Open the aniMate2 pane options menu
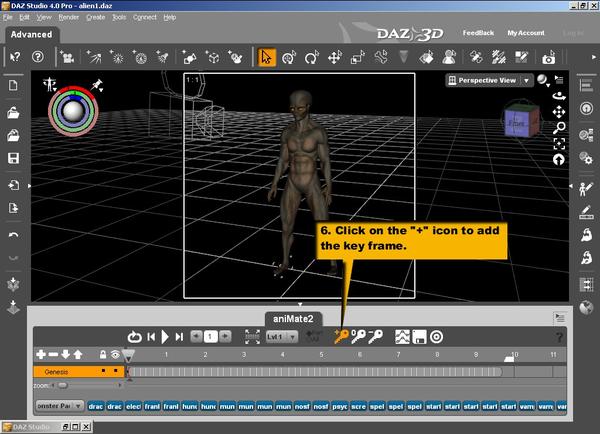The height and width of the screenshot is (434, 600). [x=560, y=317]
